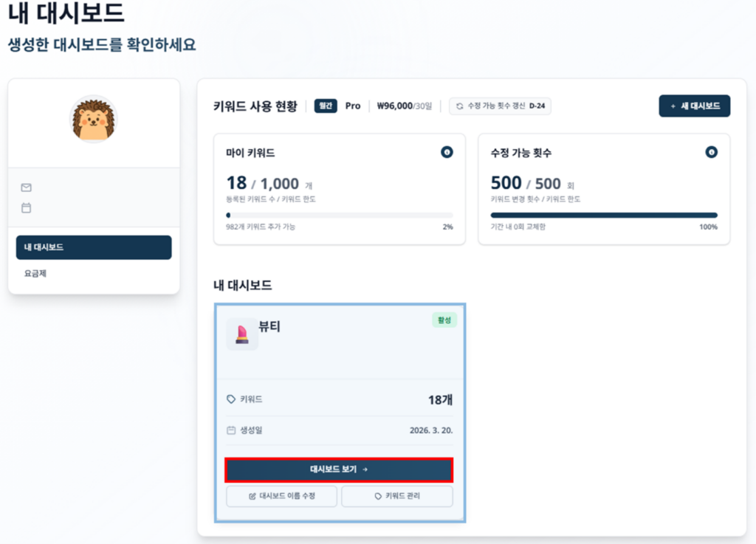Create a new dashboard with 새 대시보드
The height and width of the screenshot is (544, 756).
(x=694, y=106)
